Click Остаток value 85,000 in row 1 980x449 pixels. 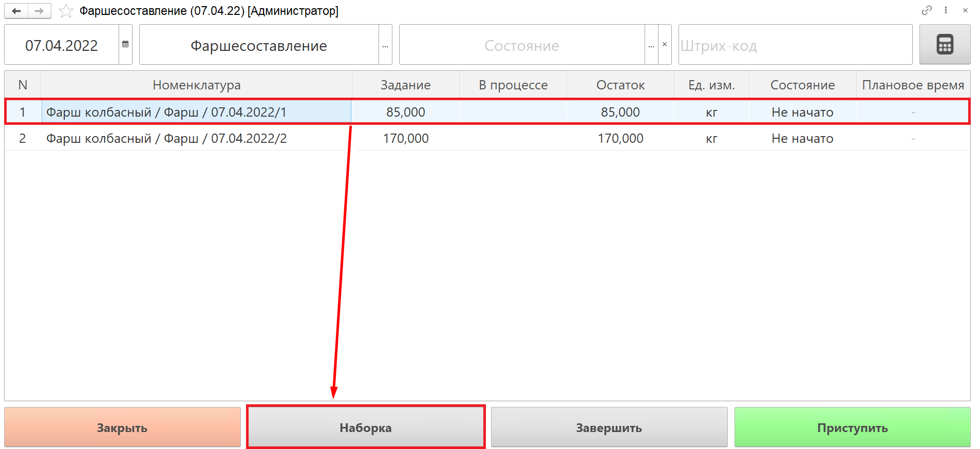pyautogui.click(x=620, y=112)
